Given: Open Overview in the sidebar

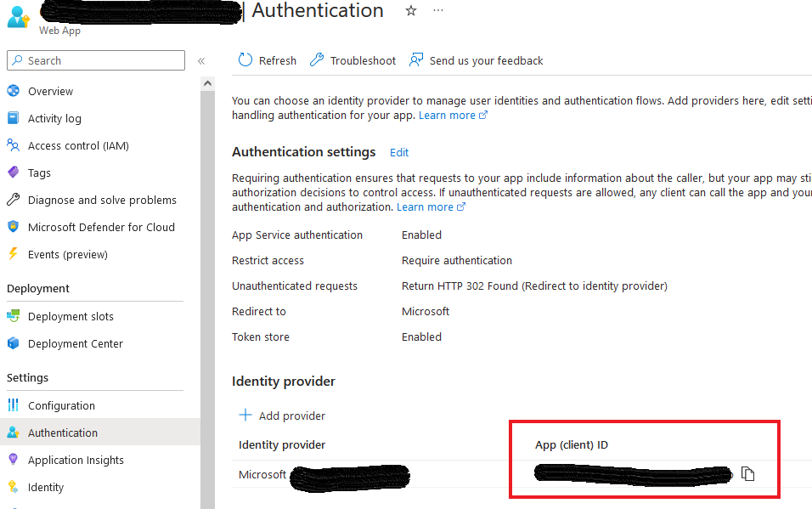Looking at the screenshot, I should coord(50,91).
